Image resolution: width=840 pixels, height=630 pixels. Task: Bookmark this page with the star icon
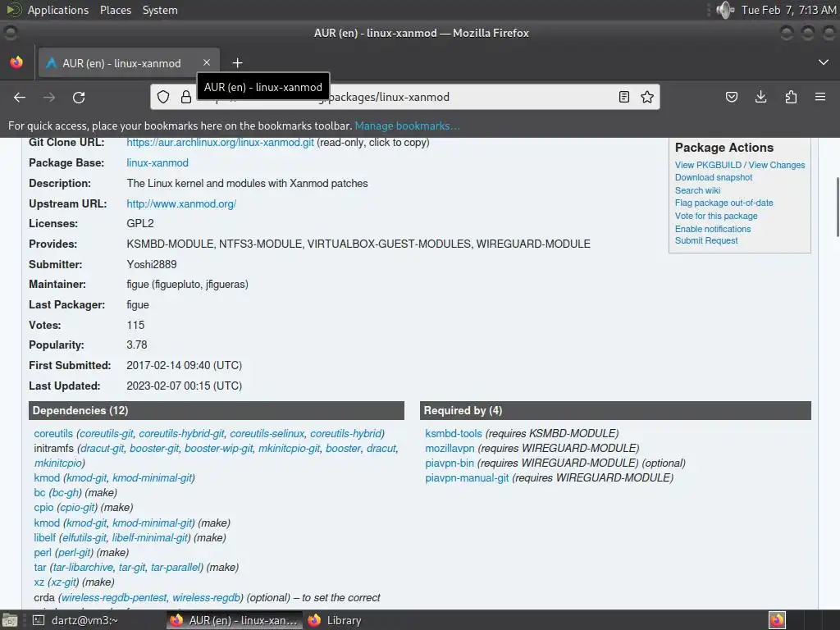[647, 97]
